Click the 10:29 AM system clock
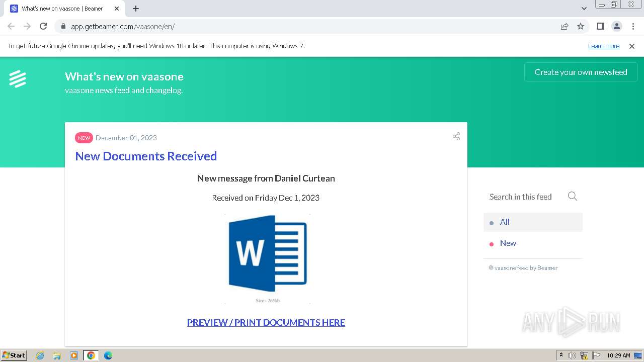This screenshot has height=362, width=644. [x=618, y=355]
